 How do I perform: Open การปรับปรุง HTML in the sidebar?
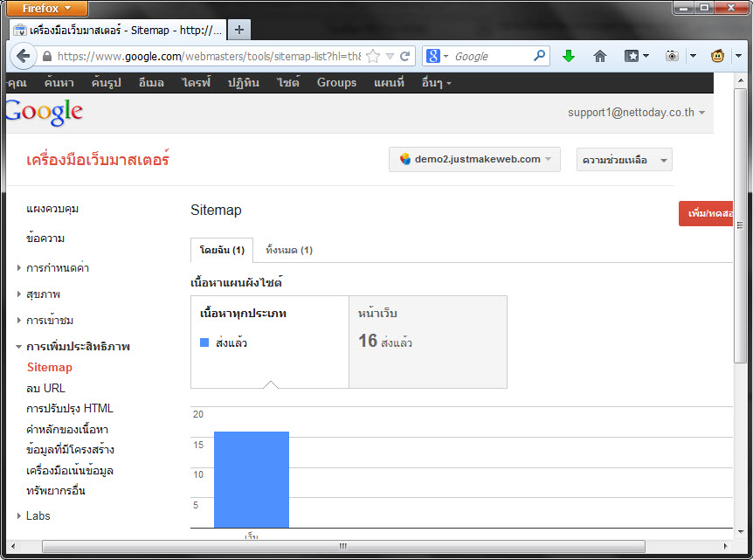(x=70, y=408)
